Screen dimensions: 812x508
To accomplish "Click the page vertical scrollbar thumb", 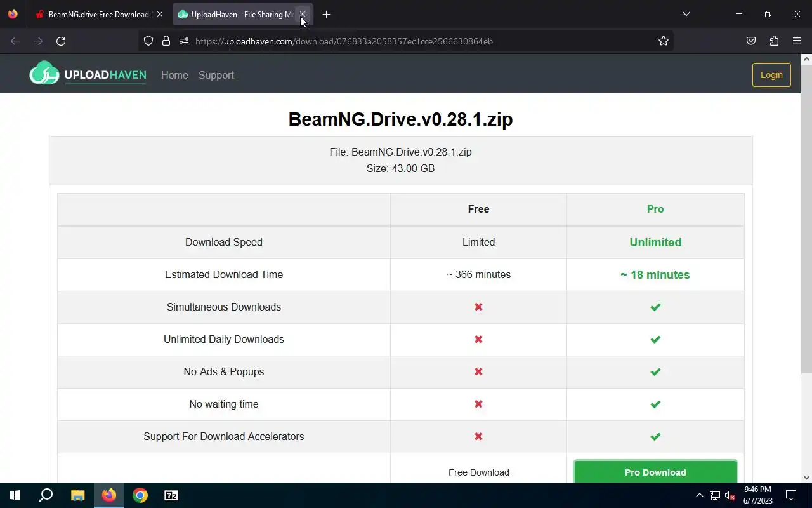I will point(806,219).
